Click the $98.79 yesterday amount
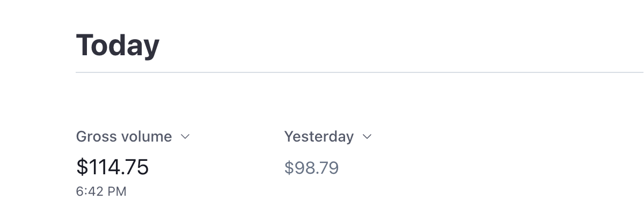 pyautogui.click(x=312, y=168)
